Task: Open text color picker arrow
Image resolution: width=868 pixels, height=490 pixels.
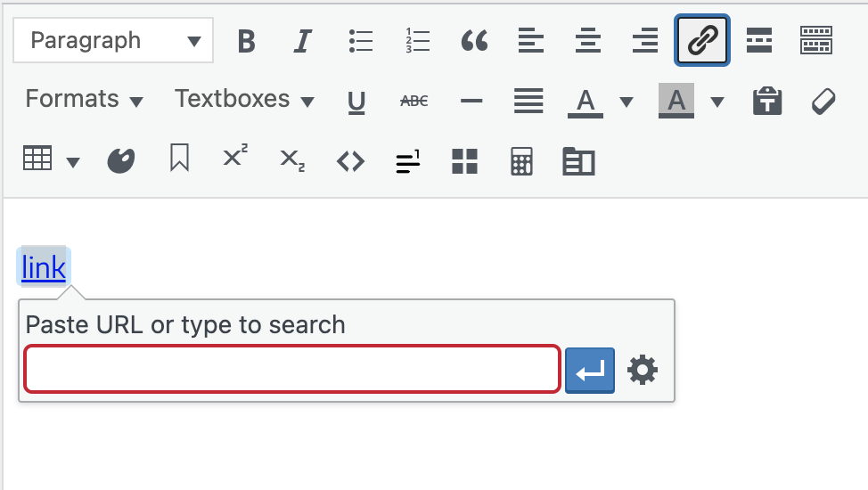Action: point(626,102)
